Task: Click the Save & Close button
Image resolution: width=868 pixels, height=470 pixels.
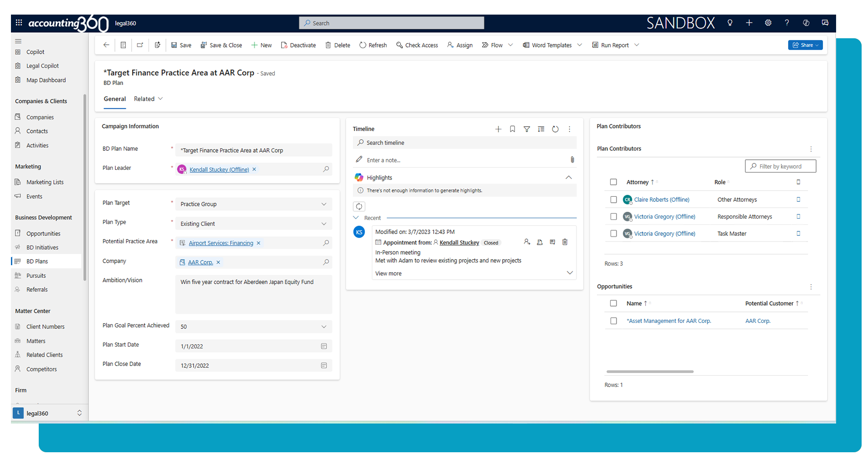Action: pos(221,45)
